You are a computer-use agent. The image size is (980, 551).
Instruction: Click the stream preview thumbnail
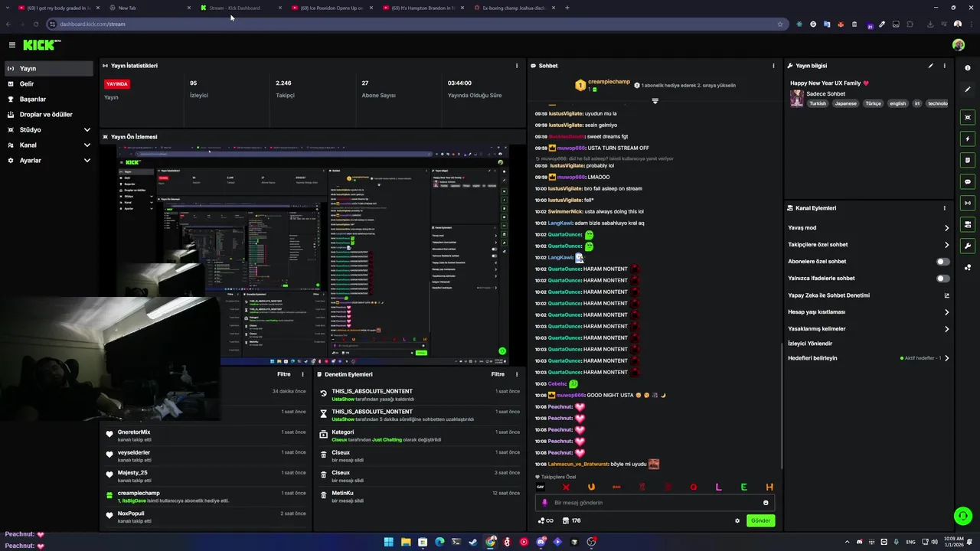point(312,256)
